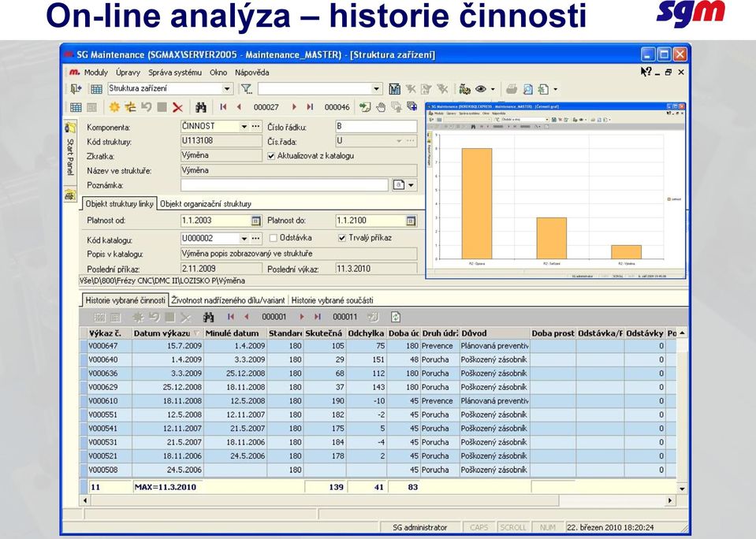Go to last record in history toolbar
Screen dimensions: 756x539
318,317
